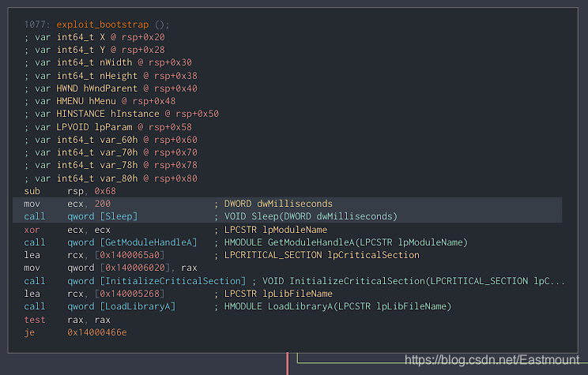
Task: Click the var_60h variable declaration
Action: [111, 140]
